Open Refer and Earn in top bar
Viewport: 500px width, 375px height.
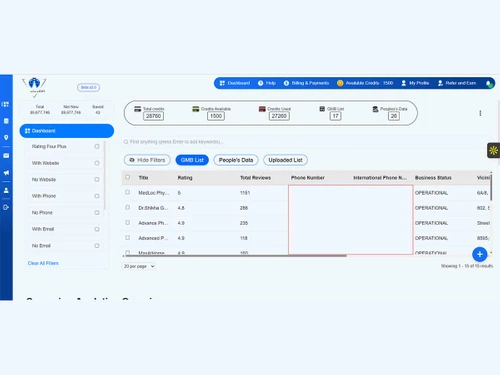pos(457,83)
